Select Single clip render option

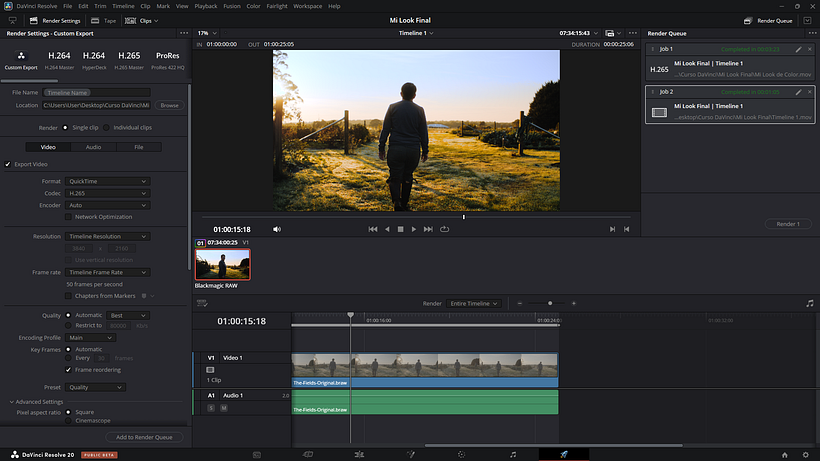click(x=65, y=128)
